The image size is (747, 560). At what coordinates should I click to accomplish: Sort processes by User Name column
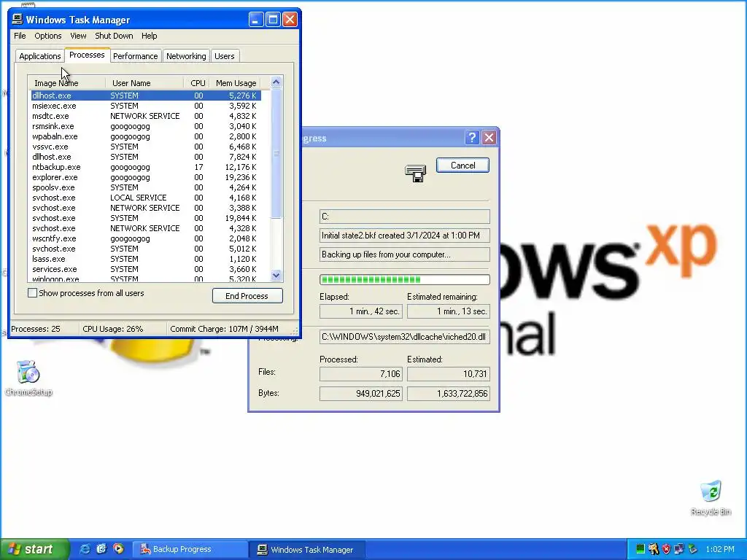point(144,83)
